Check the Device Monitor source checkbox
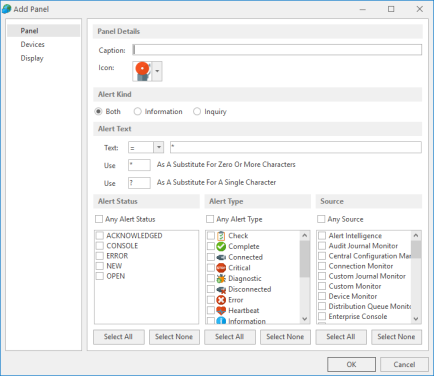This screenshot has width=434, height=376. tap(322, 296)
